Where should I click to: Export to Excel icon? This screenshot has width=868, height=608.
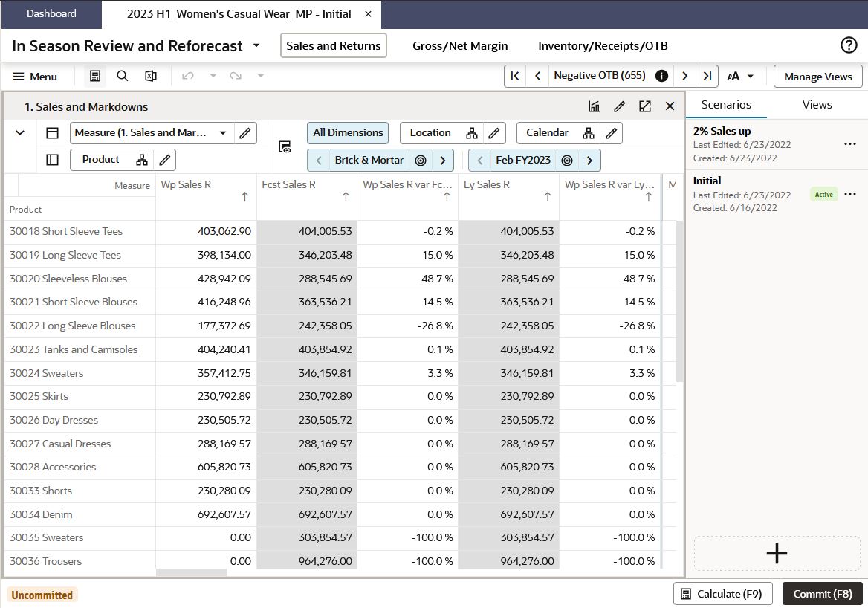151,76
